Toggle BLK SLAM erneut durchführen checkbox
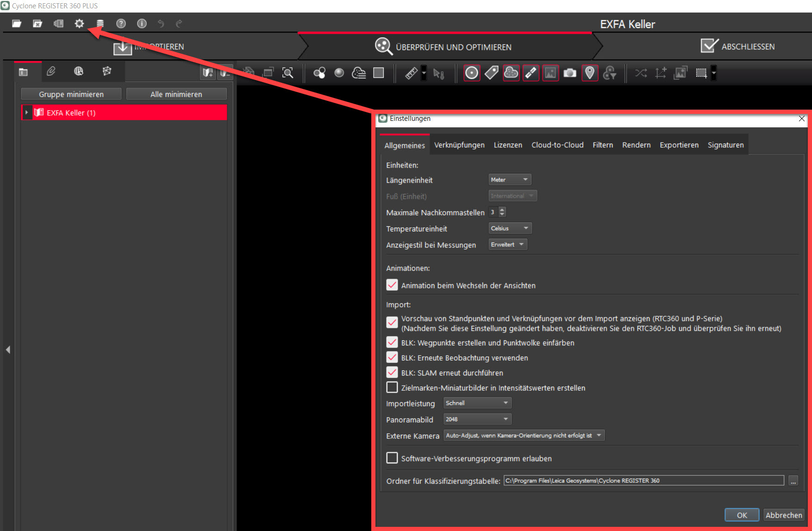This screenshot has height=531, width=812. [392, 372]
